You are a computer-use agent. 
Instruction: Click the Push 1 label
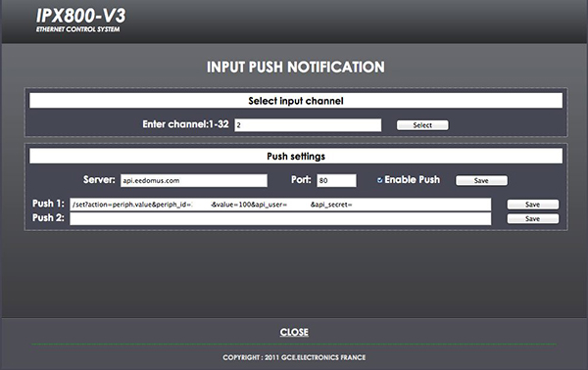[x=48, y=204]
